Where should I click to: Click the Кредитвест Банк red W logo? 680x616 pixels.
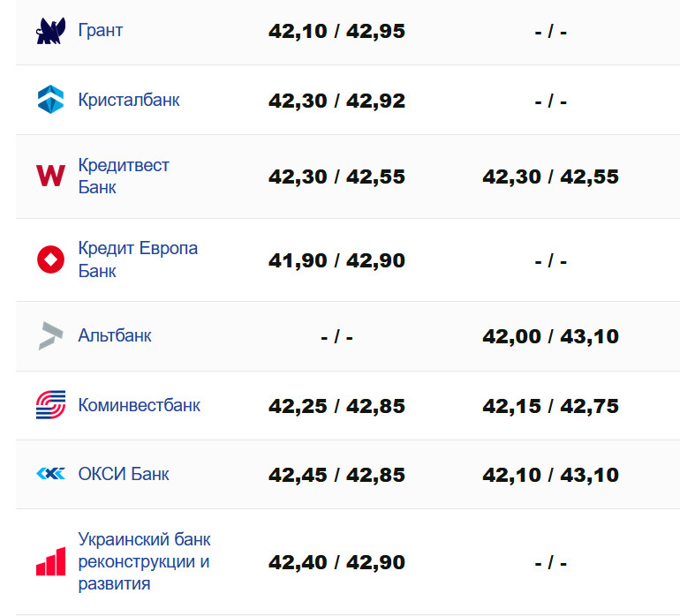point(50,176)
